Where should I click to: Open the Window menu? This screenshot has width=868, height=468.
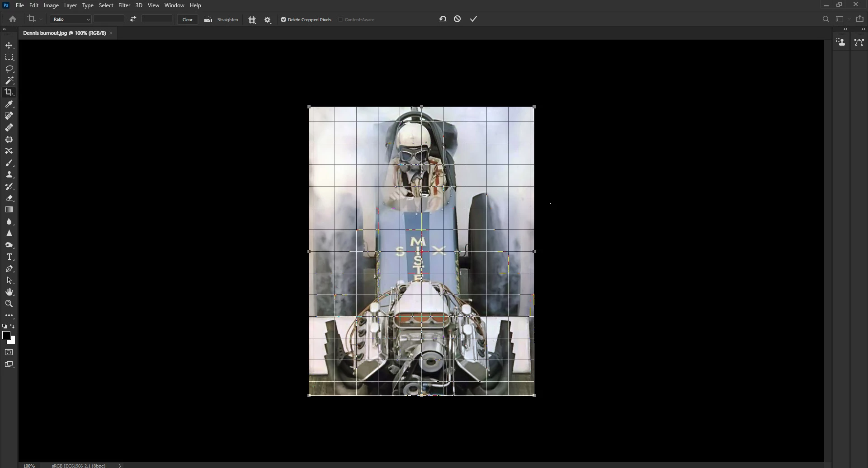coord(175,5)
